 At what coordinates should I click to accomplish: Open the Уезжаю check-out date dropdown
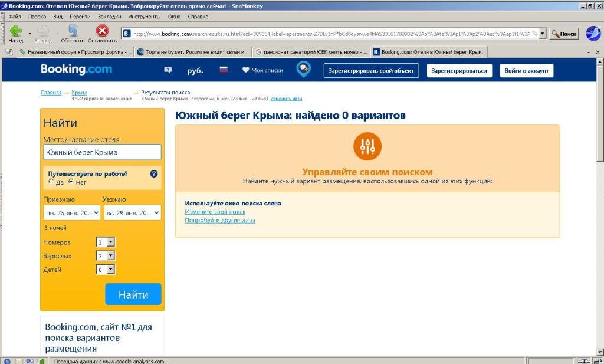click(133, 212)
